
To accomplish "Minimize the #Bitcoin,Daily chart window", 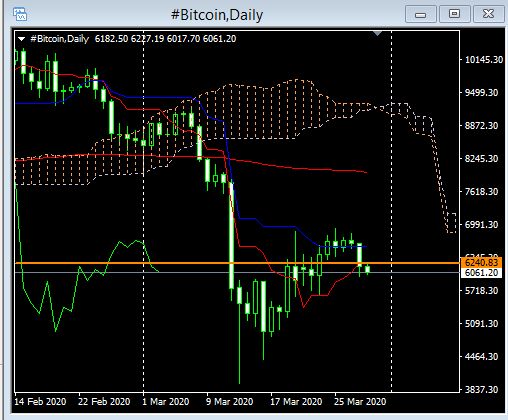I will (x=421, y=14).
